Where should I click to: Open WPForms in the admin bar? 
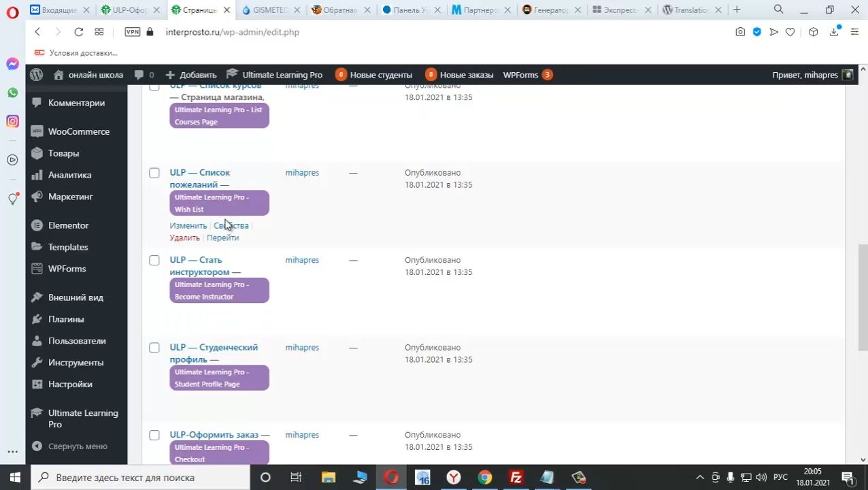[527, 75]
